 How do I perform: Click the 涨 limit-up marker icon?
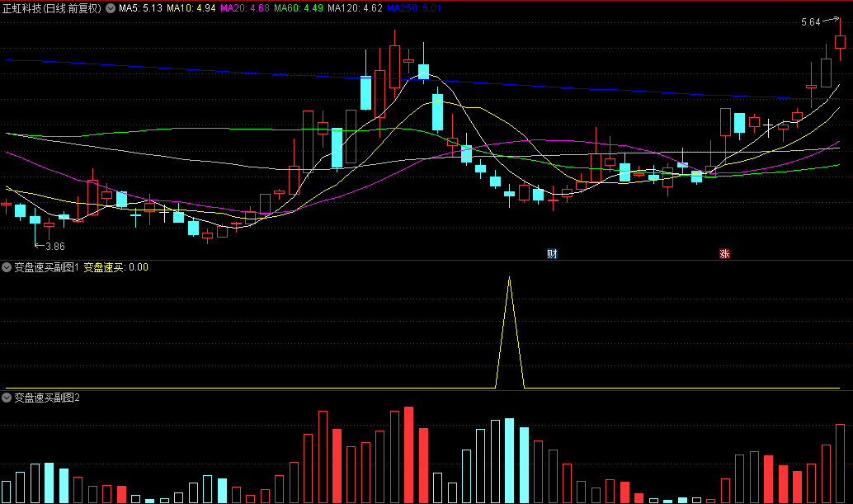724,253
